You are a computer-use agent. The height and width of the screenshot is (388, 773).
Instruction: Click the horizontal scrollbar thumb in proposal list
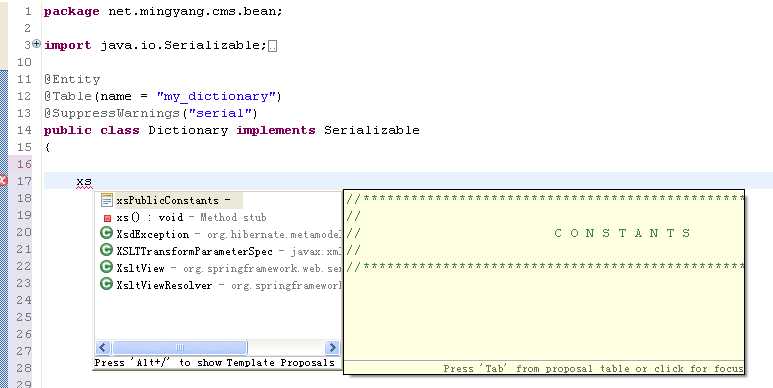point(179,348)
